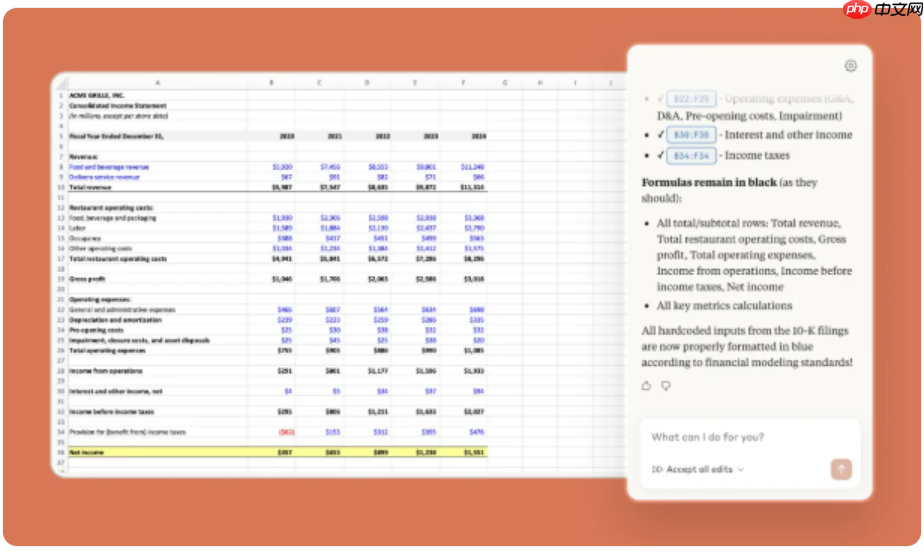Select the Food, beverage and packaging label
This screenshot has width=924, height=552.
click(x=113, y=218)
